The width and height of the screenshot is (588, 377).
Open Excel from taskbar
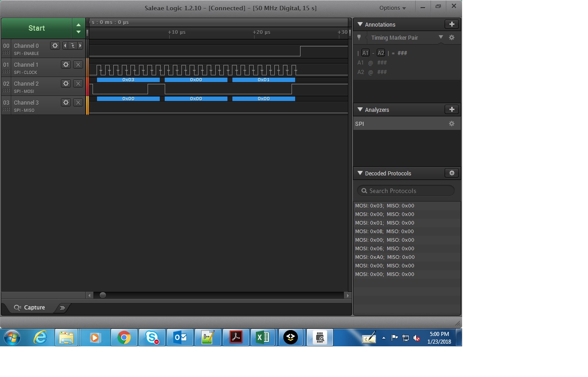(263, 337)
